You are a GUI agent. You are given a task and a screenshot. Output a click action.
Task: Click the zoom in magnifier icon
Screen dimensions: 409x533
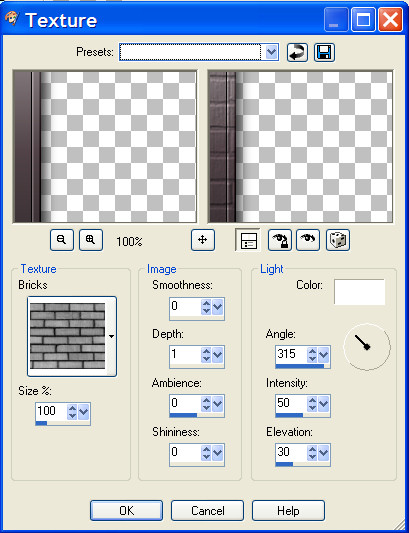click(91, 240)
